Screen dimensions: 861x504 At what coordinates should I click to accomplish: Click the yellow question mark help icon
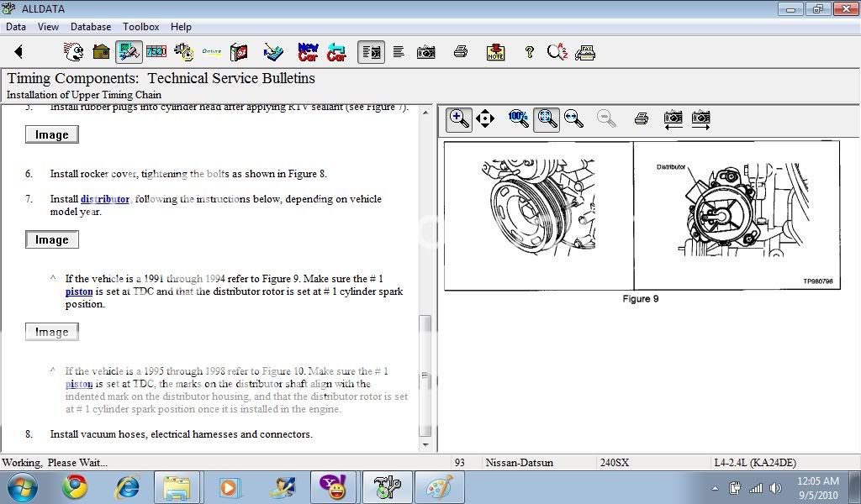pos(529,52)
